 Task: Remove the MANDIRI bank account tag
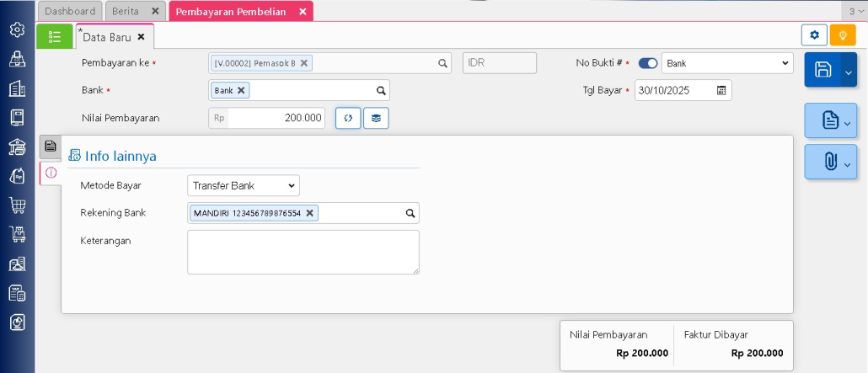(x=310, y=214)
